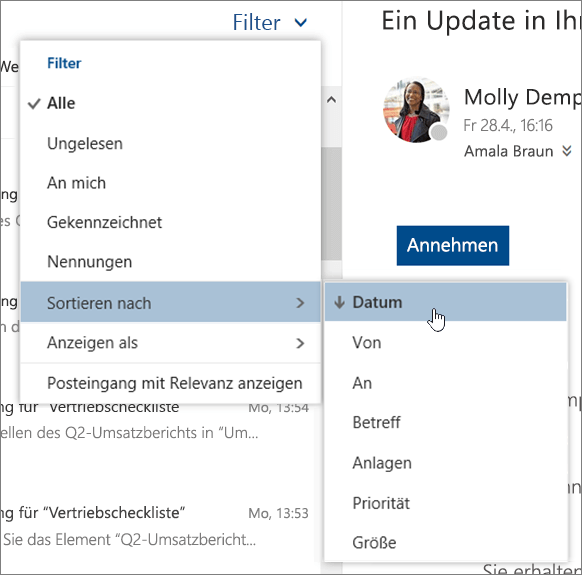Click the Filter heading in dropdown menu

[64, 63]
